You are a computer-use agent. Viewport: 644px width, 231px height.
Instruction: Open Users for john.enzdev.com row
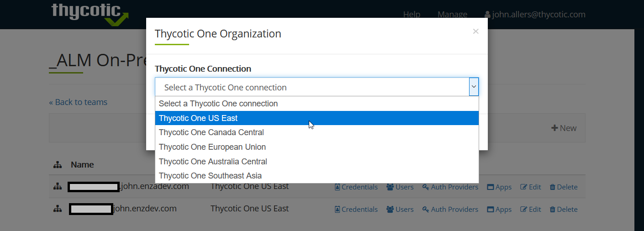click(400, 210)
